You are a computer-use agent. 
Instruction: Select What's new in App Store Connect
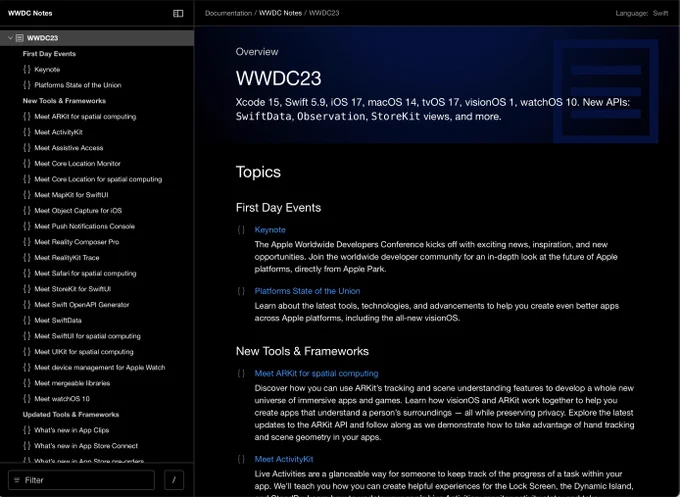coord(86,446)
